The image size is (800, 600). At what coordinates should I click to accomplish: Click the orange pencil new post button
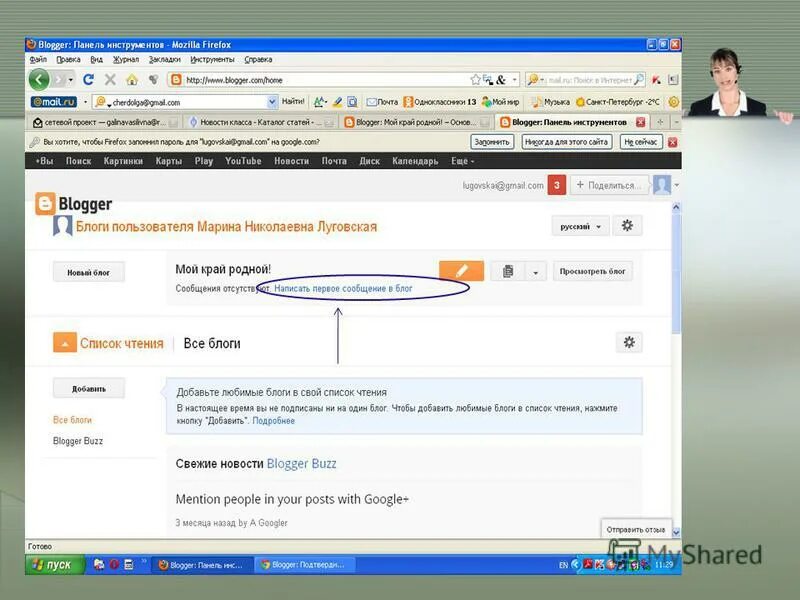461,271
